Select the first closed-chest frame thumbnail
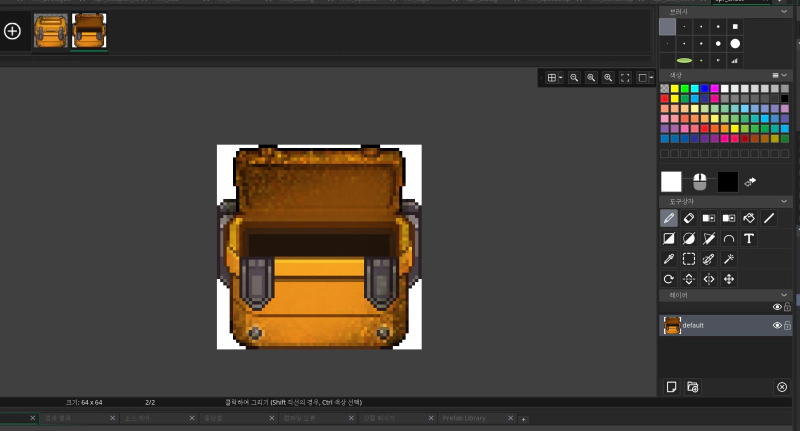 [50, 31]
